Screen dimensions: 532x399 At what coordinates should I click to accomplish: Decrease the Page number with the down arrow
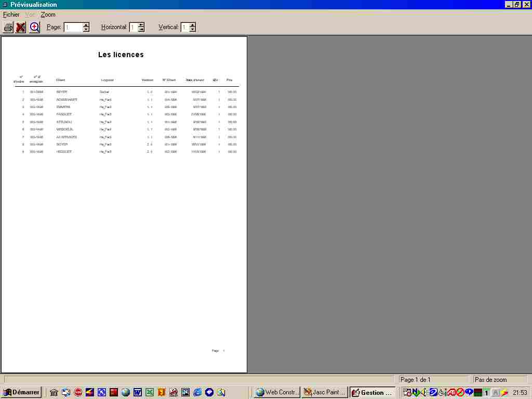86,30
